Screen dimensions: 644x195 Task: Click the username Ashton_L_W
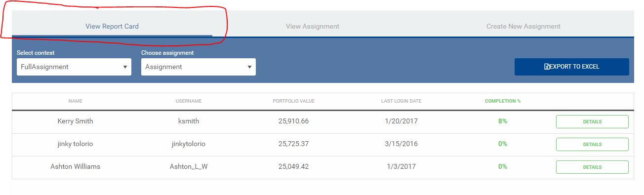click(x=189, y=167)
